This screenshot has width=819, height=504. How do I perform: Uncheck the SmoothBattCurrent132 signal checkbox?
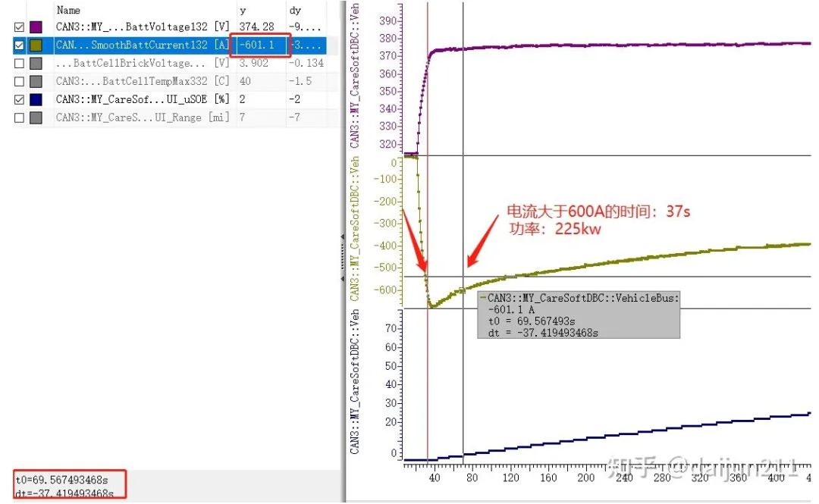point(19,45)
